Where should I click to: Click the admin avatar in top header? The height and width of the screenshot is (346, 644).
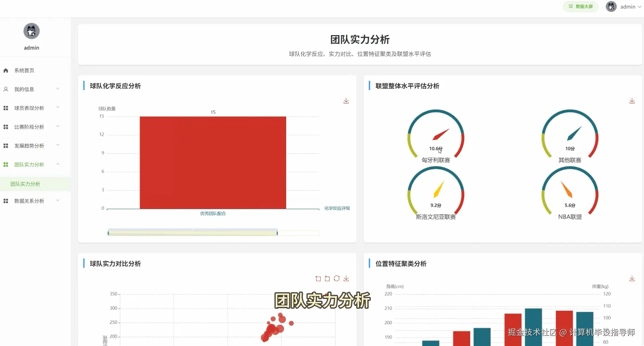611,7
